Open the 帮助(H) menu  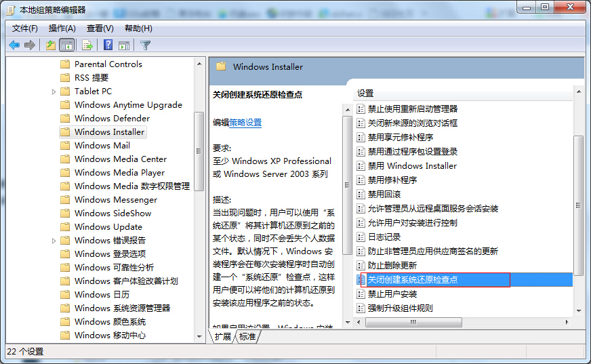[x=138, y=28]
